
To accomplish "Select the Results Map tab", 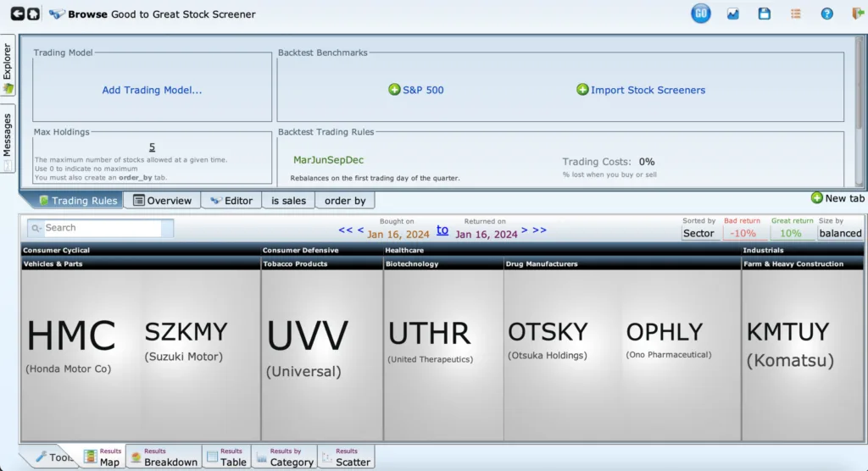I will (x=103, y=457).
